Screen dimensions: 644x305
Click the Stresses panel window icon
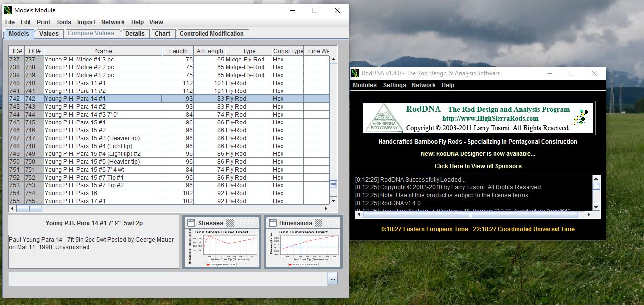pos(191,223)
